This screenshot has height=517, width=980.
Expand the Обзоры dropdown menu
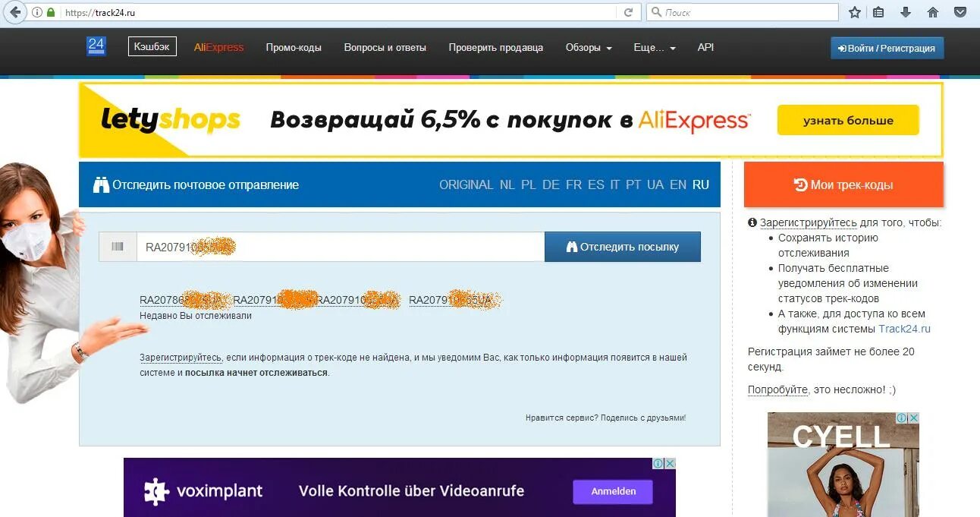pos(589,47)
